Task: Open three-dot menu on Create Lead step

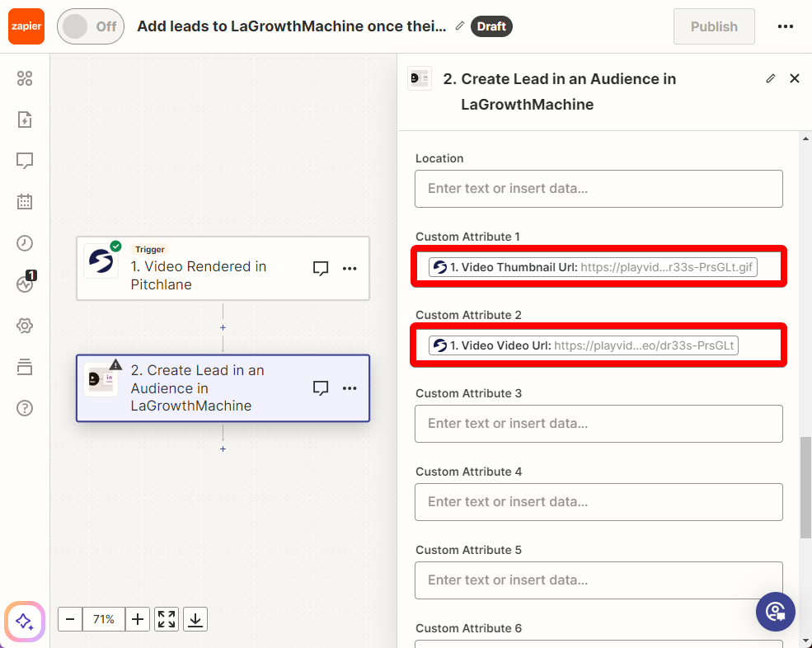Action: (x=350, y=388)
